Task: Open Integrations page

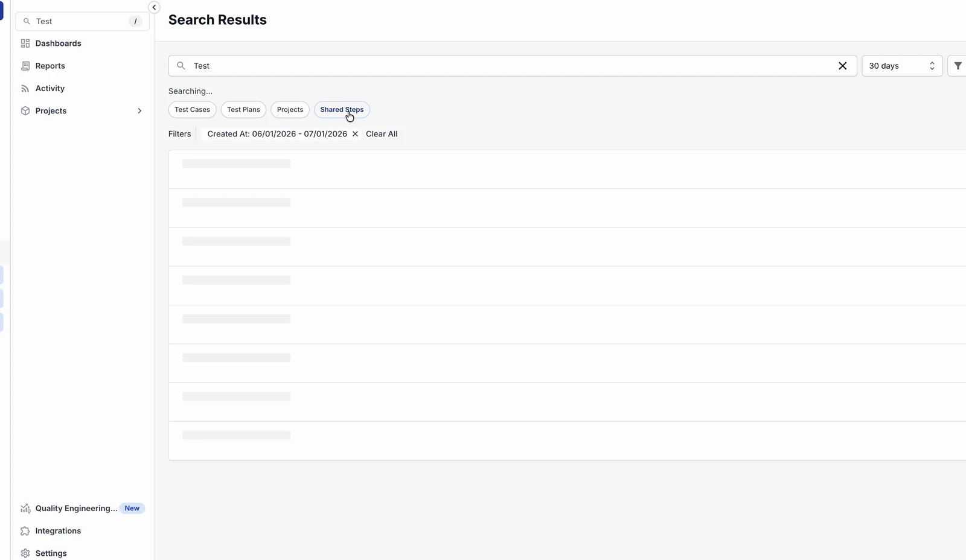Action: tap(58, 531)
